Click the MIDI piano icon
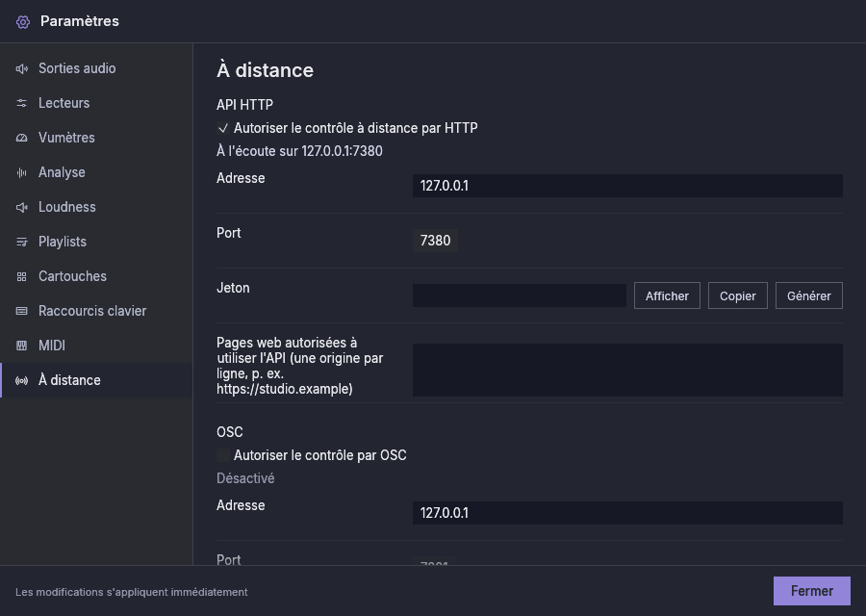 pyautogui.click(x=21, y=346)
